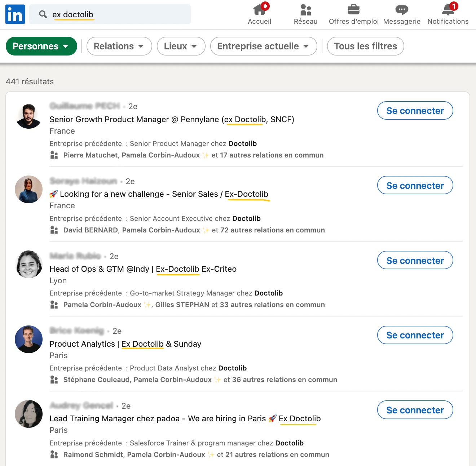Viewport: 476px width, 466px height.
Task: Connect with the Product Analytics Ex Doctolib person
Action: (415, 335)
